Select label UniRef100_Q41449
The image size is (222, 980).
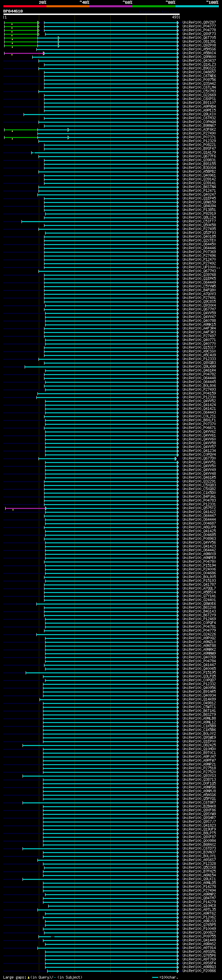click(x=199, y=940)
